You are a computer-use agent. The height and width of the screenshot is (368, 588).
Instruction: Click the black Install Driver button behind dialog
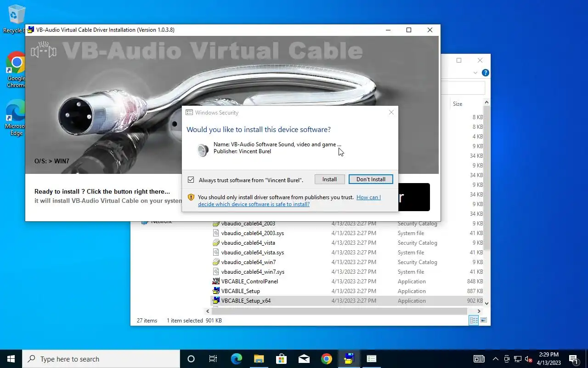pyautogui.click(x=413, y=197)
